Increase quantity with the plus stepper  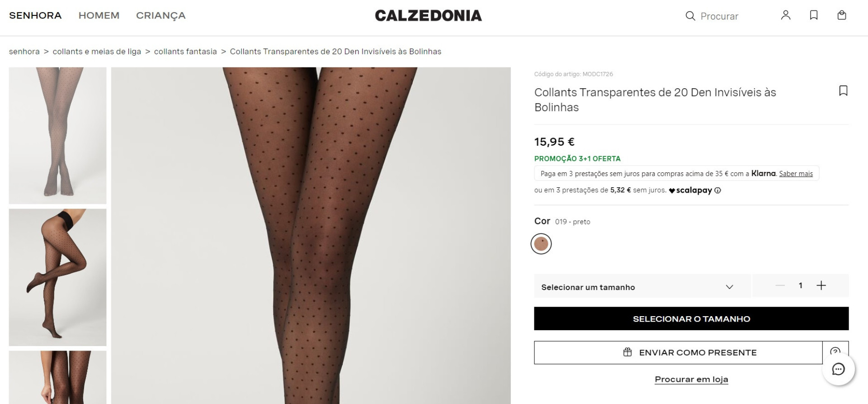tap(821, 285)
